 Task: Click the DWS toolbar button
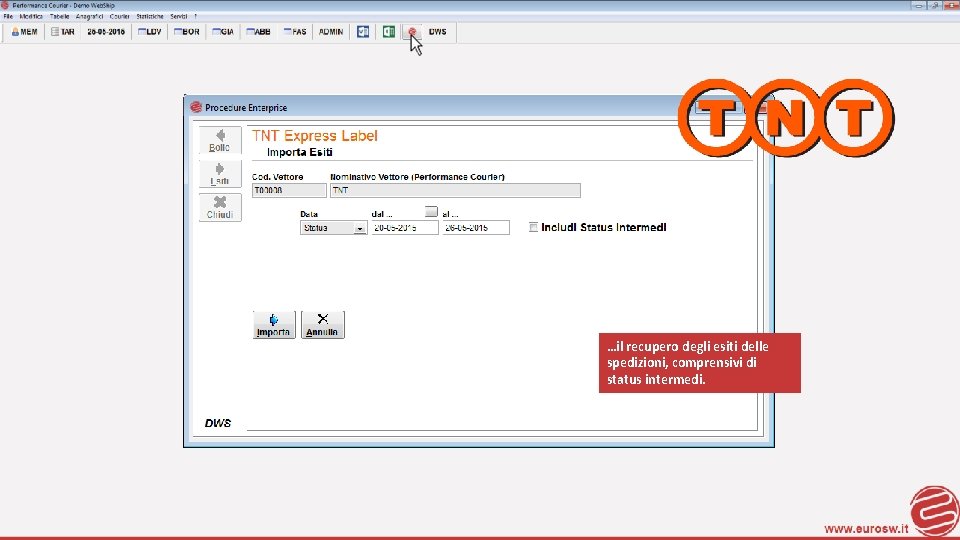point(437,32)
